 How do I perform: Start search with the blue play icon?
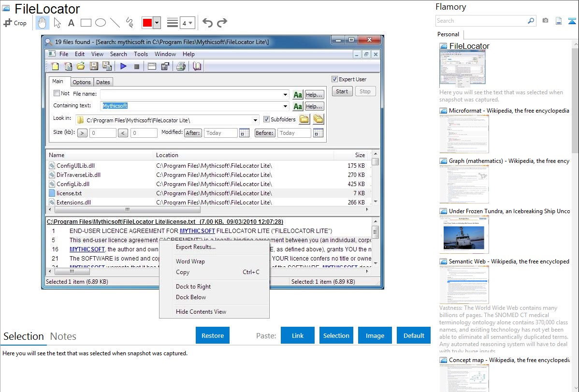pyautogui.click(x=123, y=67)
